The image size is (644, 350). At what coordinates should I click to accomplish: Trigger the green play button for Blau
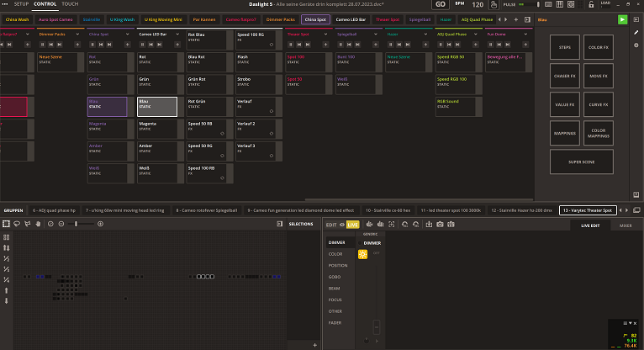point(622,19)
